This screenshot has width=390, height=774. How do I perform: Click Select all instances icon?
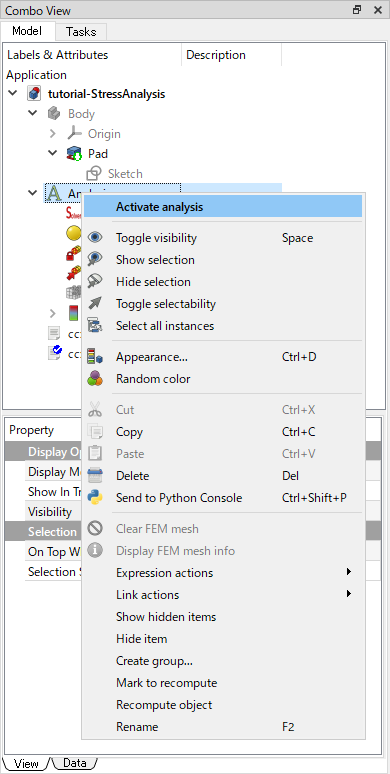pyautogui.click(x=95, y=326)
